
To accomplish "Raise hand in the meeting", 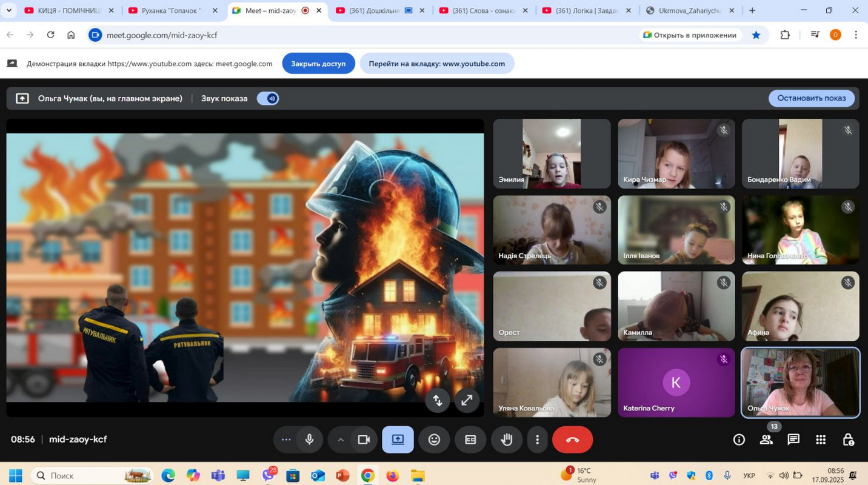I will (x=507, y=440).
